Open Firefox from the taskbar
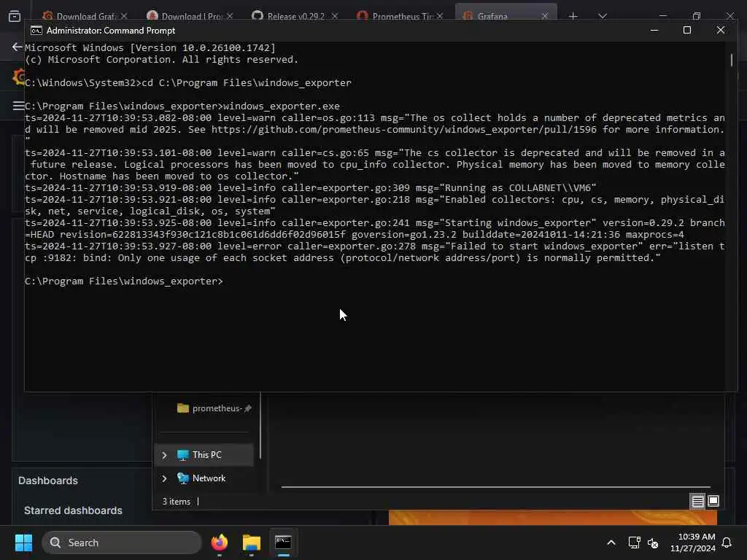The image size is (747, 560). point(219,542)
